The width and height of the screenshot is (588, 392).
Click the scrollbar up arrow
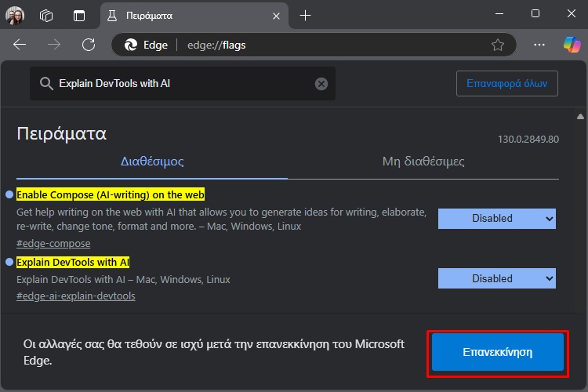580,117
